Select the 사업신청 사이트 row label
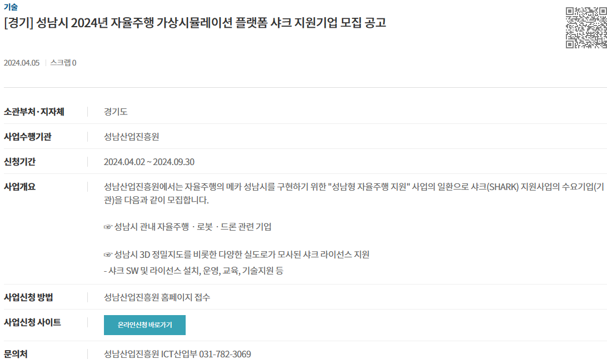The image size is (607, 364). [32, 322]
